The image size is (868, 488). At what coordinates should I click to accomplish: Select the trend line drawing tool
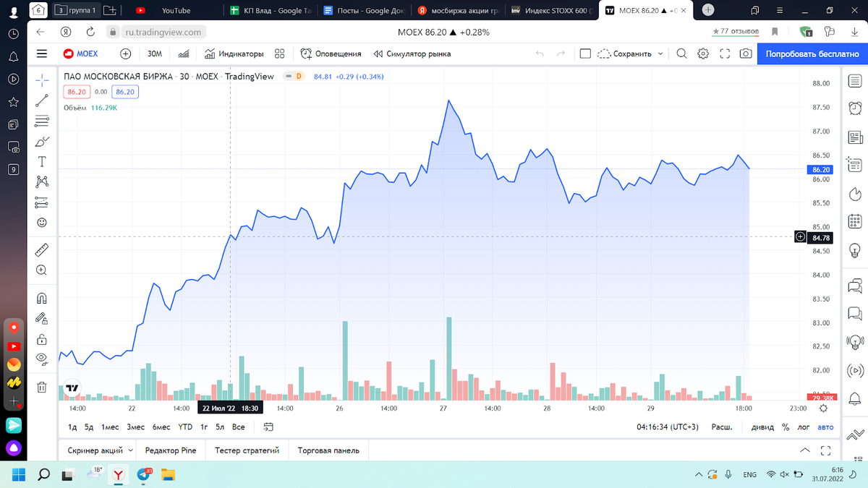point(42,100)
